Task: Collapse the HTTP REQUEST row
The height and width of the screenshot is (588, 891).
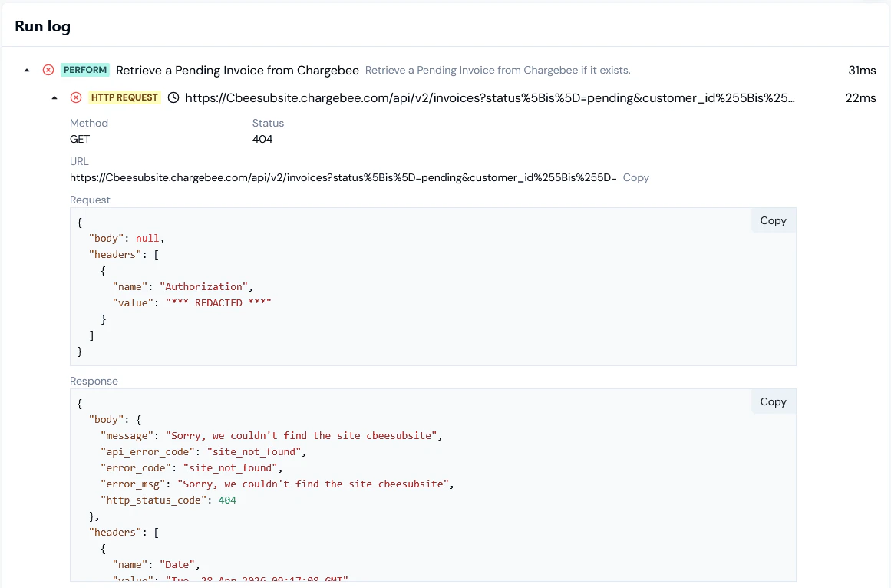Action: [x=54, y=97]
